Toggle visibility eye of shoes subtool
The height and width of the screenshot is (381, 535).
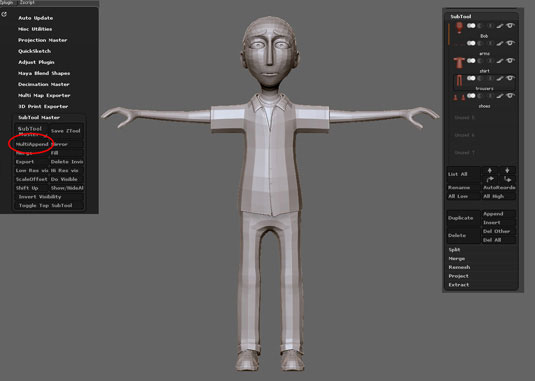[x=510, y=96]
